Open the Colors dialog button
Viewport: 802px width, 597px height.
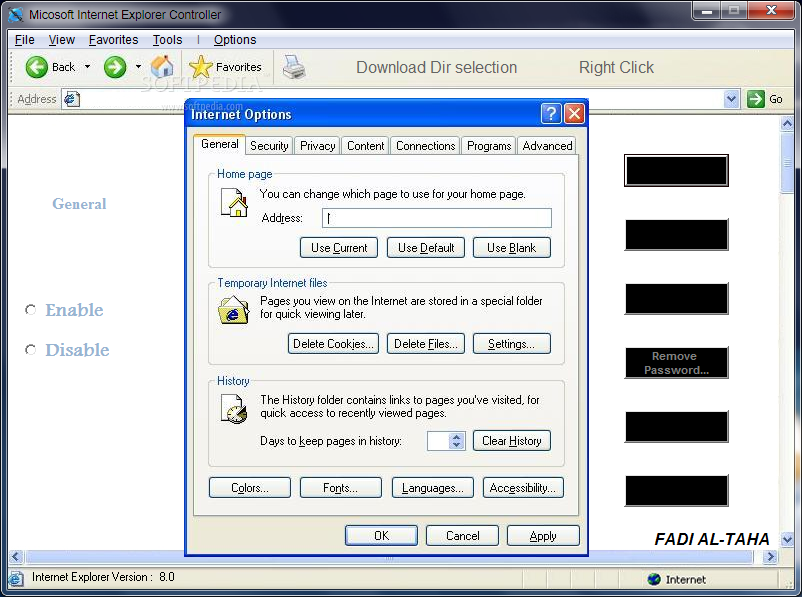pos(250,488)
